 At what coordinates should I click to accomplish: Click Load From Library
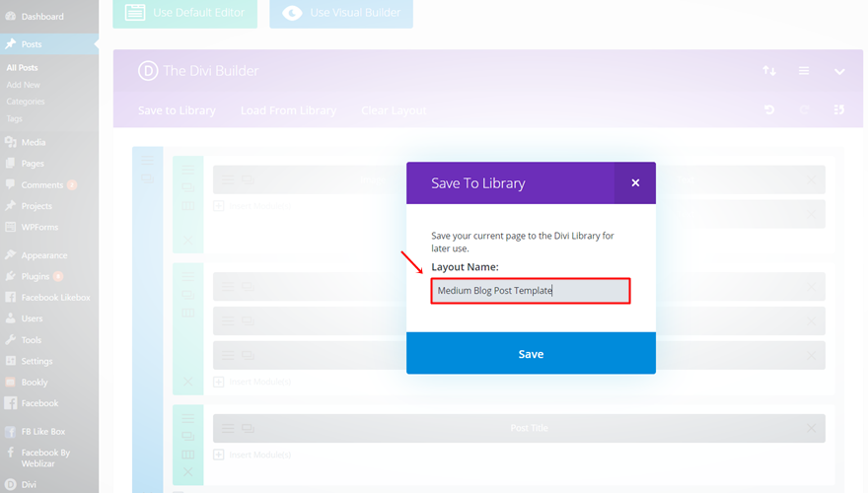tap(288, 110)
